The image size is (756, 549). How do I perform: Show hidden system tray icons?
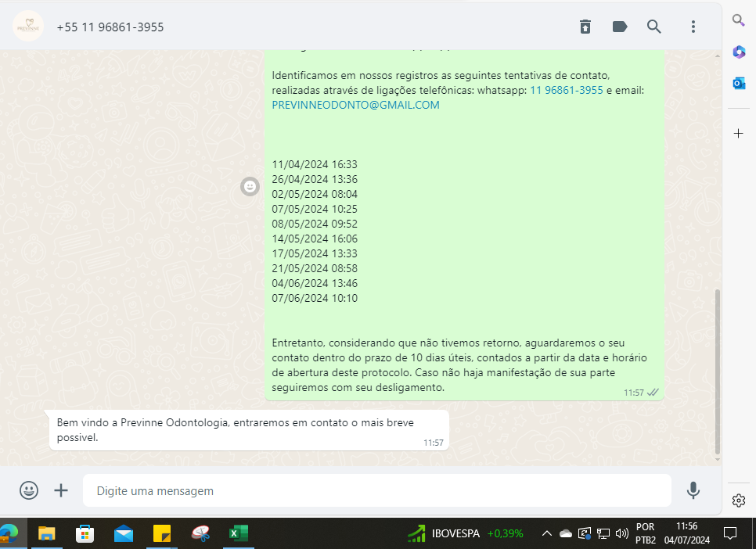point(547,533)
